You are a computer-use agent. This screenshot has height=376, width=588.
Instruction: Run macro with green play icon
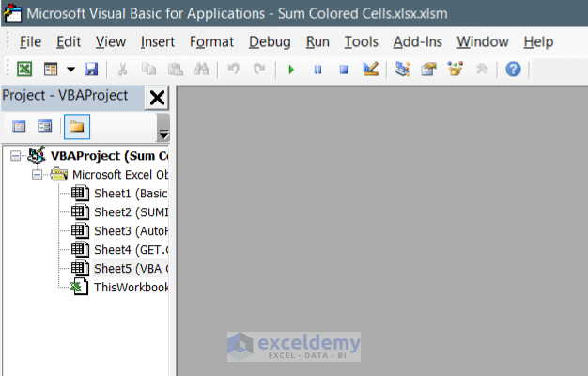(291, 70)
